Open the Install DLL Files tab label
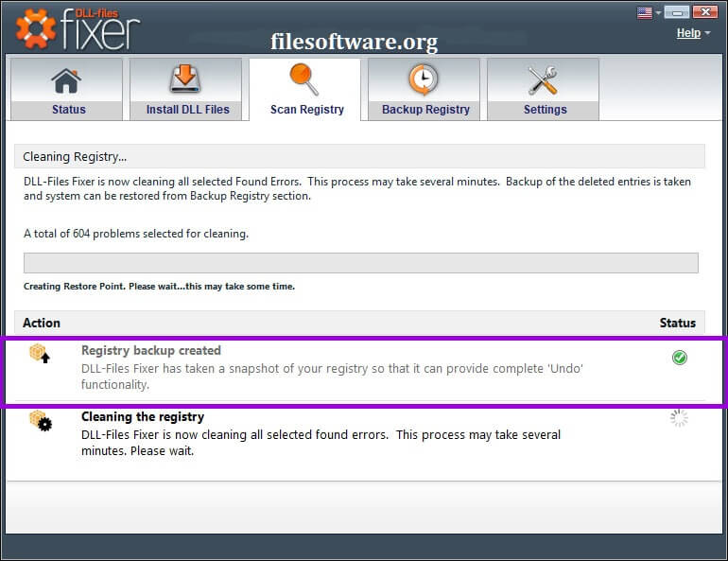 [x=187, y=110]
